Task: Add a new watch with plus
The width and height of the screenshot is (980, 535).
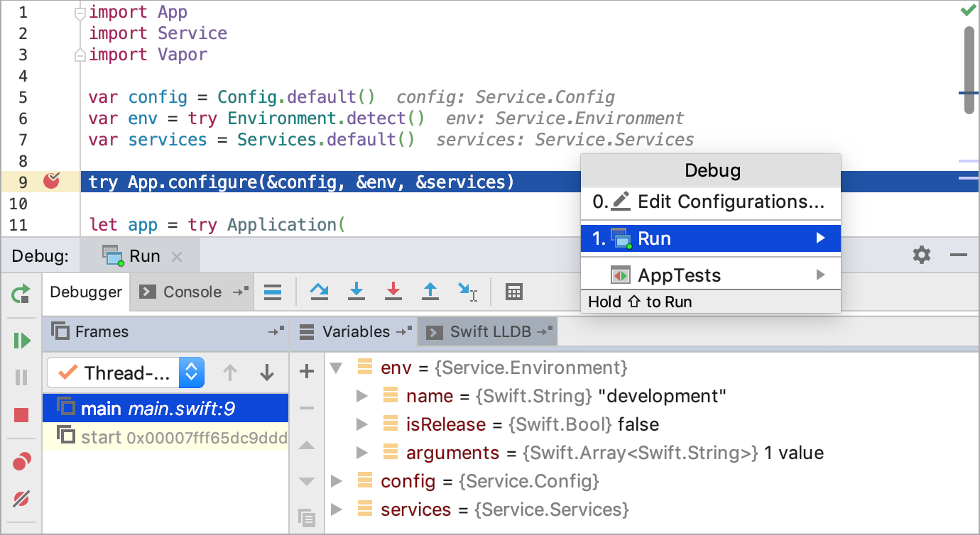Action: click(307, 371)
